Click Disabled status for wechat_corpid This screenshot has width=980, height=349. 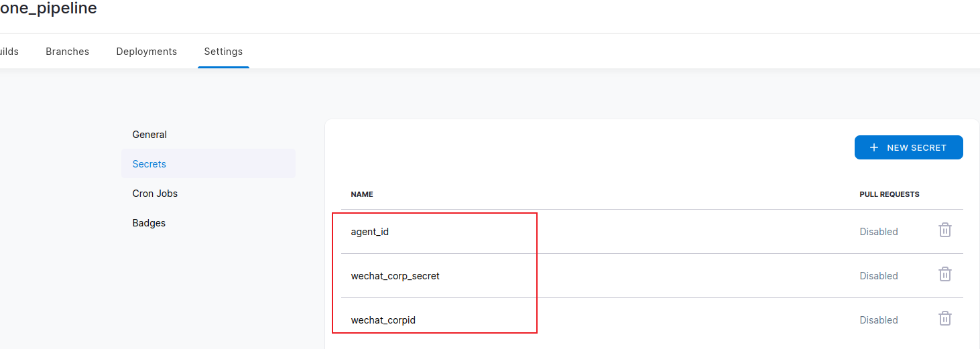(879, 320)
